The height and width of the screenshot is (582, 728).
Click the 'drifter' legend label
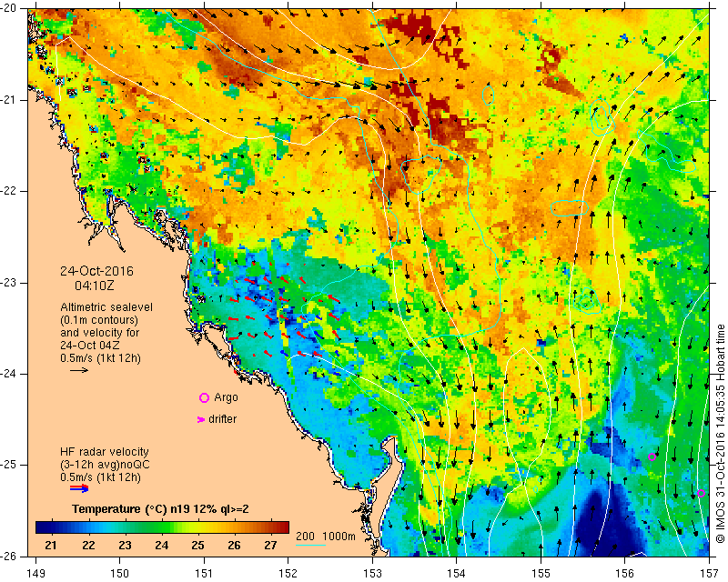222,419
